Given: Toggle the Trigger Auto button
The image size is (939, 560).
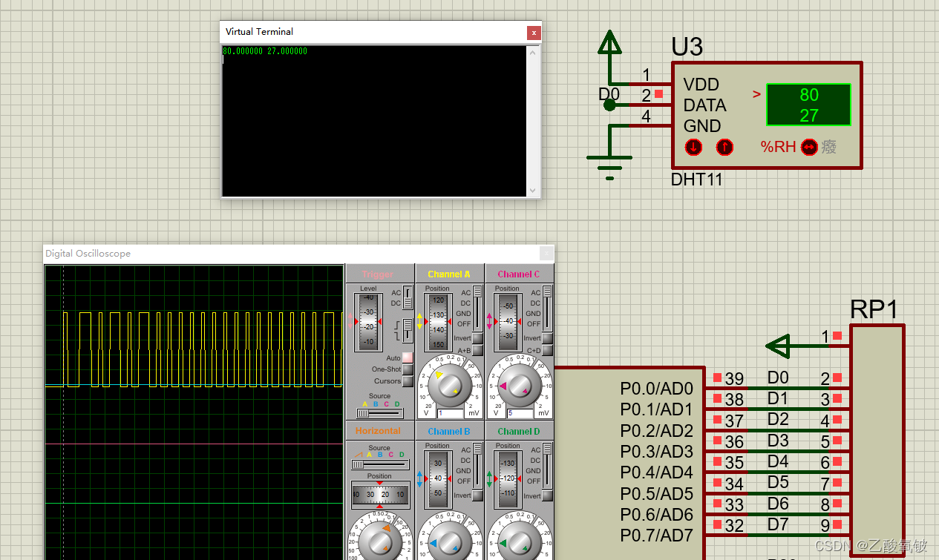Looking at the screenshot, I should (408, 358).
